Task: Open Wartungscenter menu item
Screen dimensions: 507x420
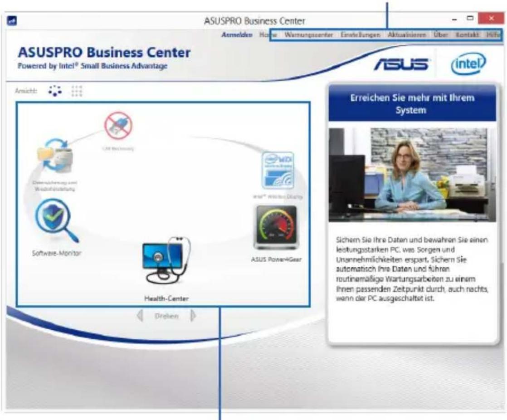Action: tap(308, 34)
